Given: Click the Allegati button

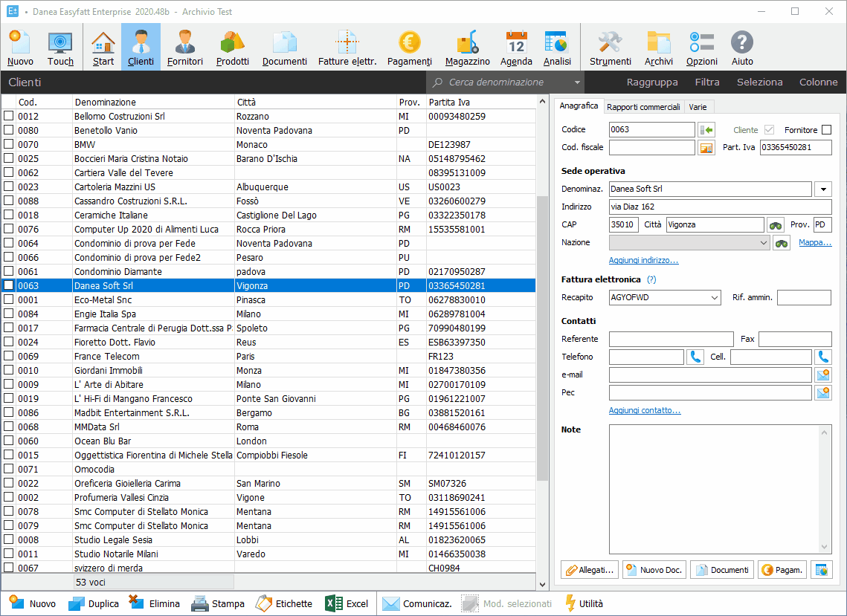Looking at the screenshot, I should coord(590,570).
